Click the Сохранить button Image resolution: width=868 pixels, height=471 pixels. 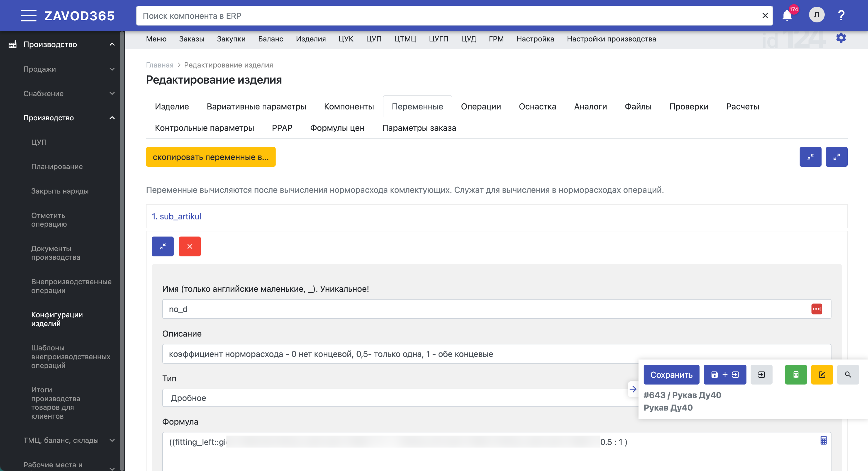point(671,375)
